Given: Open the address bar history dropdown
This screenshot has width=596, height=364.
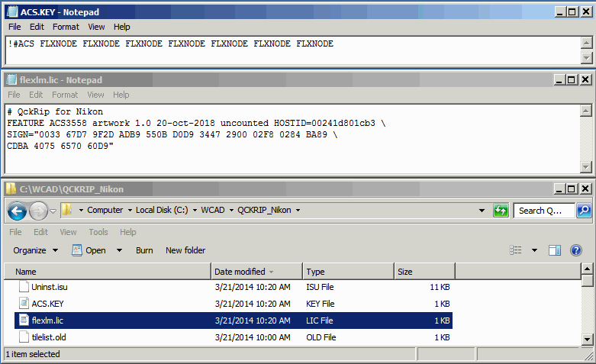Looking at the screenshot, I should tap(482, 211).
